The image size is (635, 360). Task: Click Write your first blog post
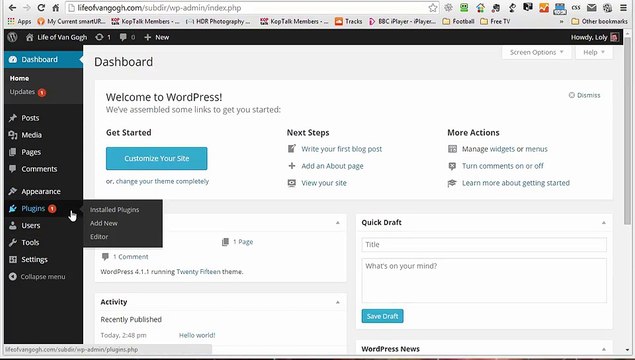pyautogui.click(x=341, y=149)
